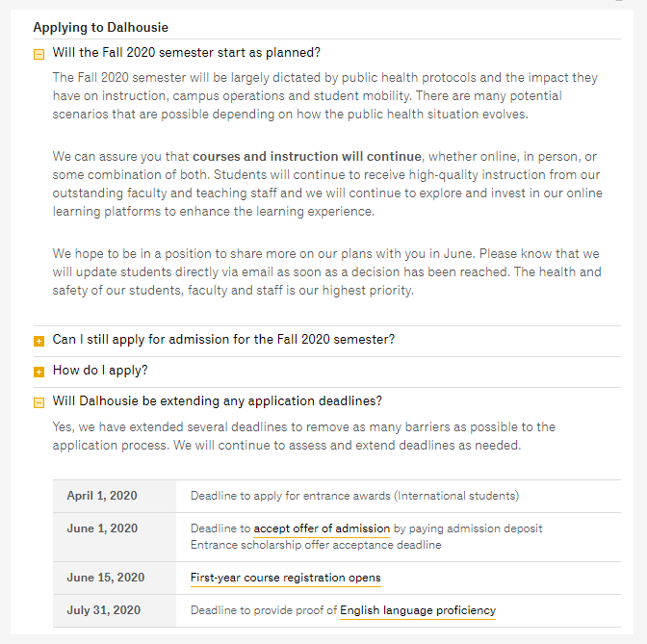This screenshot has height=644, width=647.
Task: Expand plus icon beside 'Can I still apply'
Action: click(39, 341)
